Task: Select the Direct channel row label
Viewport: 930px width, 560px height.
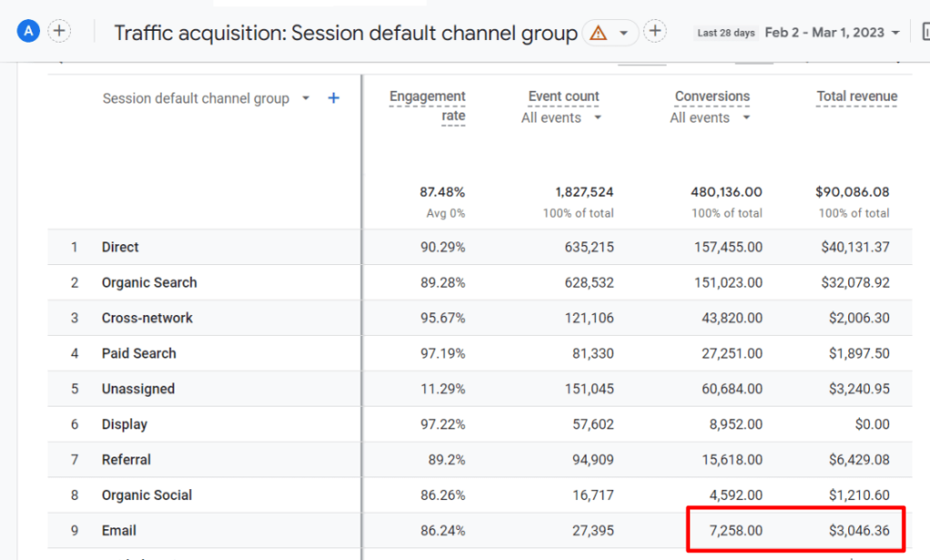Action: point(121,246)
